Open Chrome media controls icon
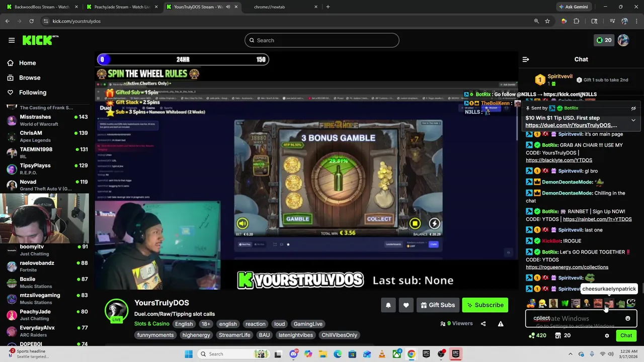The image size is (644, 362). click(612, 21)
